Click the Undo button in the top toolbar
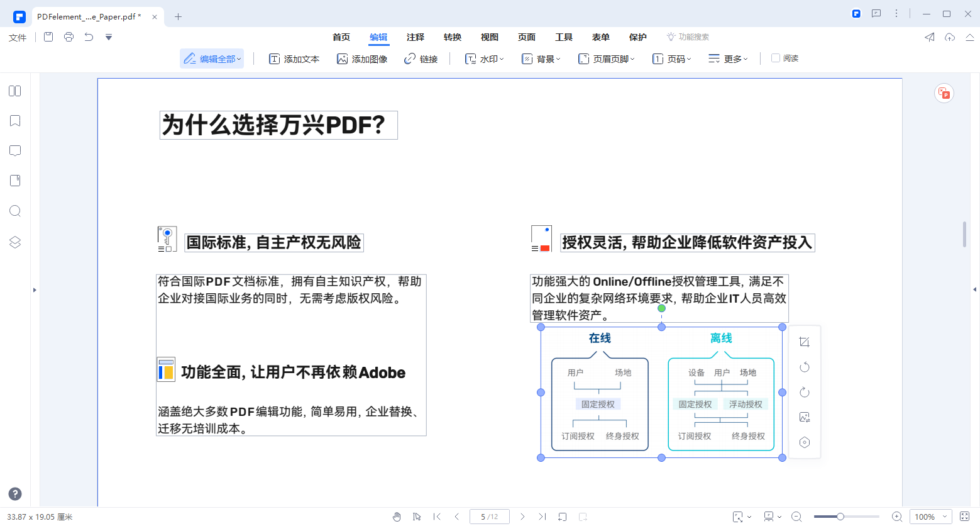This screenshot has height=526, width=980. point(89,37)
